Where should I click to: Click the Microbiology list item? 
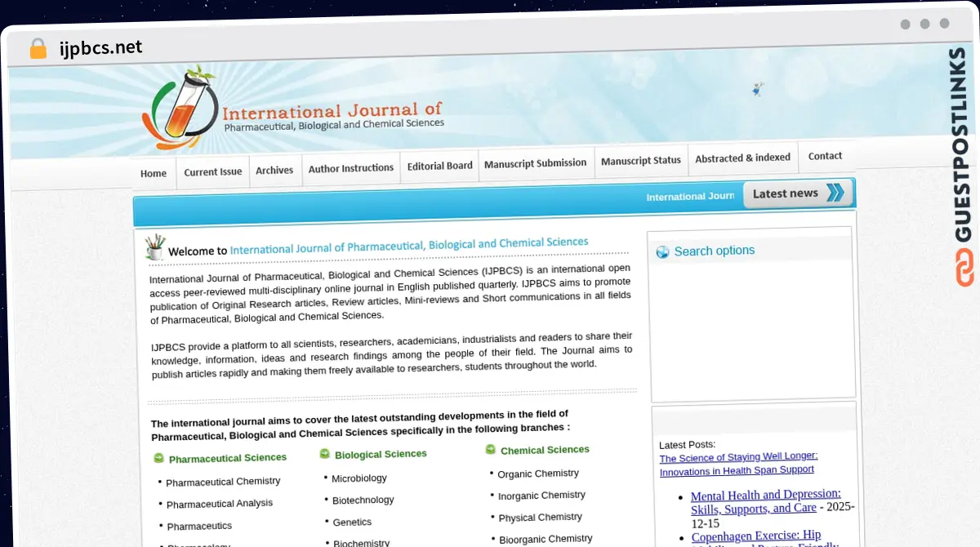point(359,478)
